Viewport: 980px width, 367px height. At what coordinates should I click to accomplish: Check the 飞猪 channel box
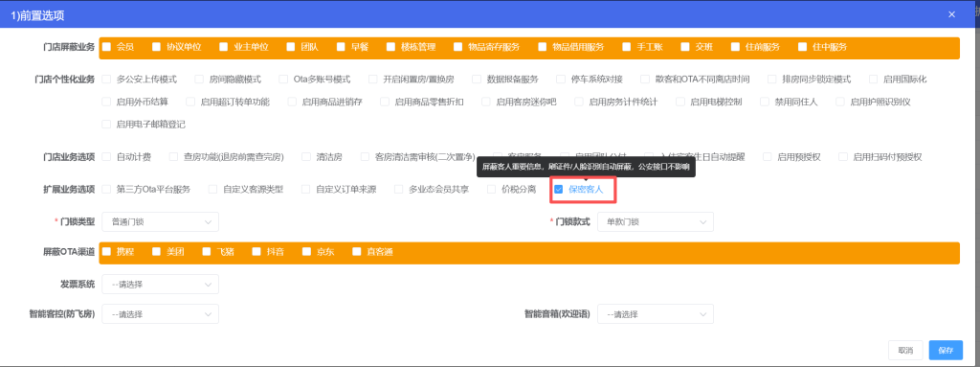tap(207, 252)
